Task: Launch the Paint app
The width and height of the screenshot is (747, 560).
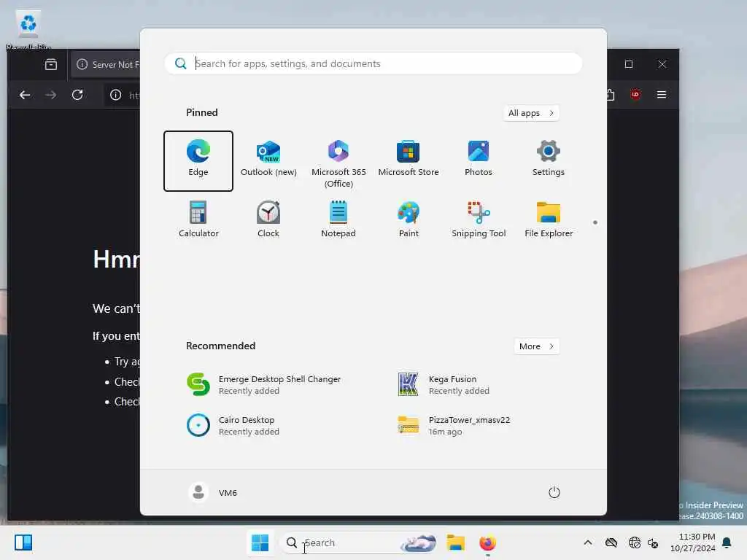Action: point(409,219)
